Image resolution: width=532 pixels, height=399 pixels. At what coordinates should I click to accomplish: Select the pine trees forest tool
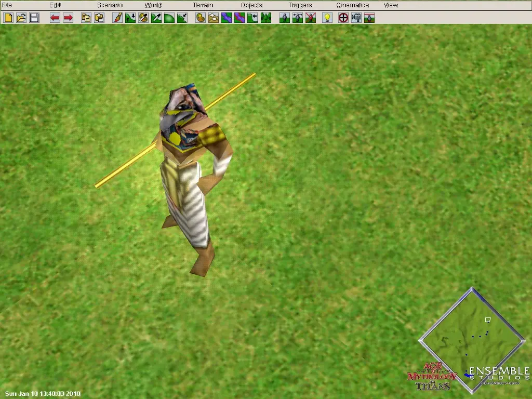[x=265, y=18]
